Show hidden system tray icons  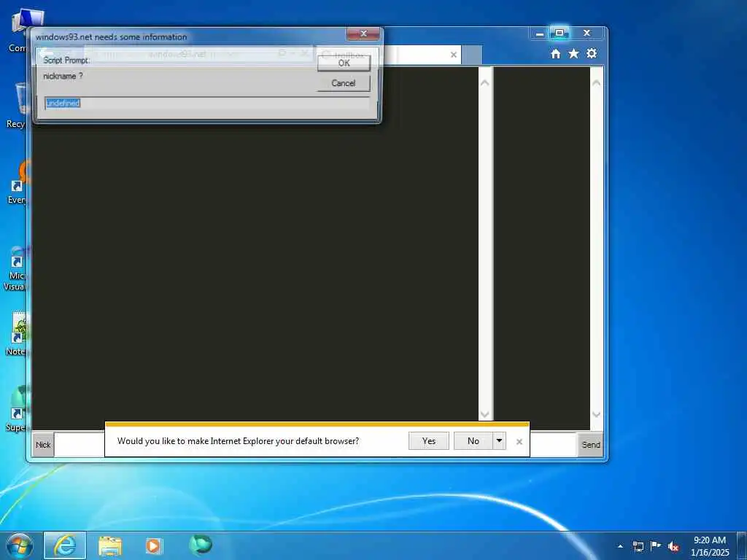point(620,546)
